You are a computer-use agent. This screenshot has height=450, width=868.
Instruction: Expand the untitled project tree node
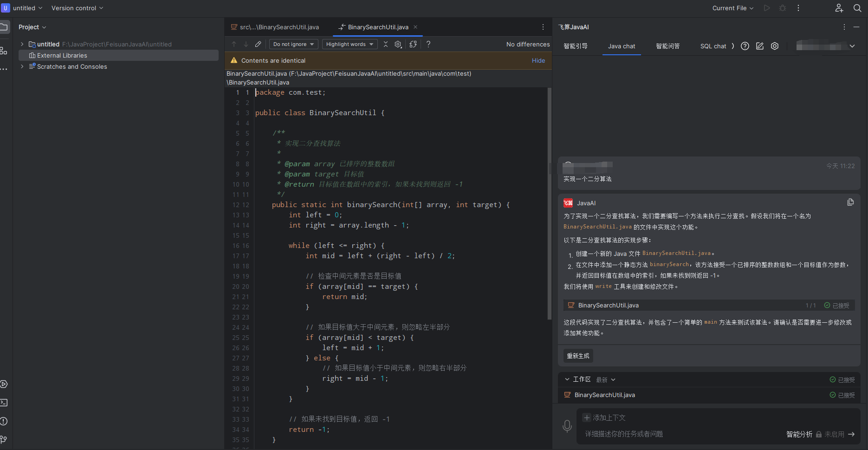pyautogui.click(x=22, y=44)
